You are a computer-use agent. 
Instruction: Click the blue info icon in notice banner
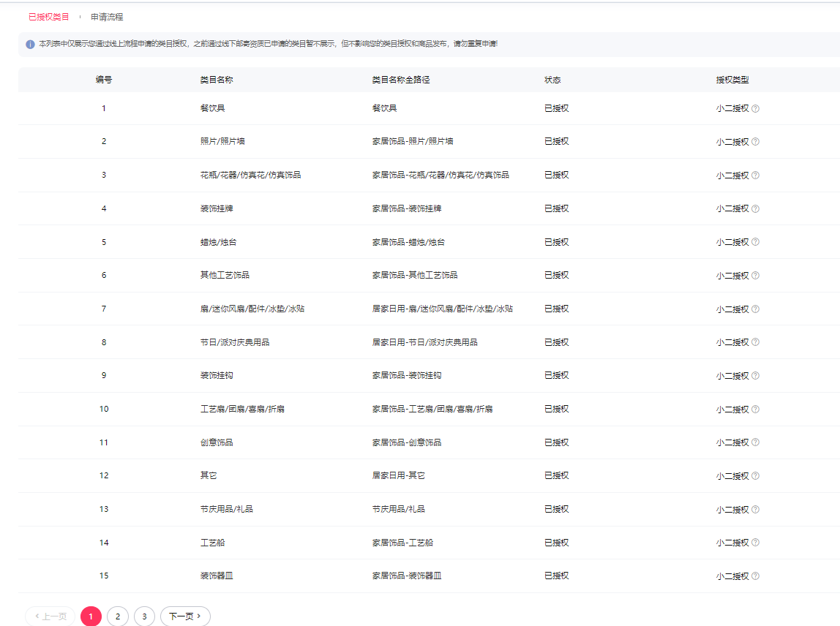point(30,44)
